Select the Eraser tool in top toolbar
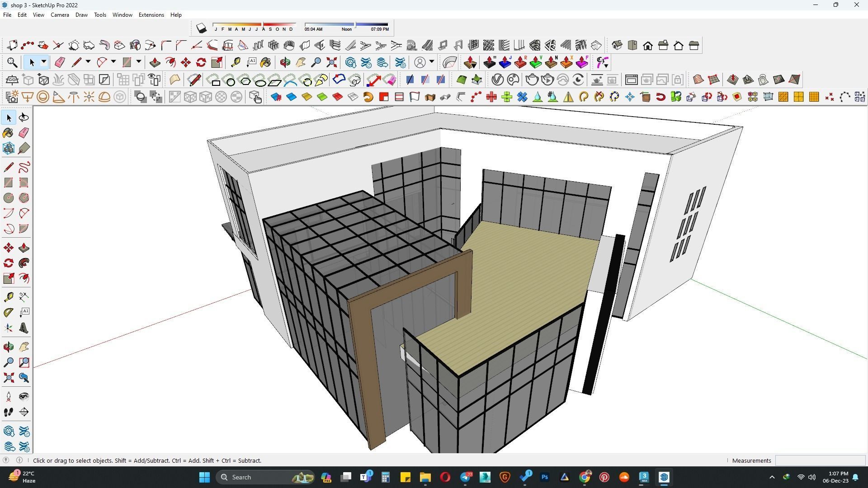The width and height of the screenshot is (868, 488). (x=60, y=62)
